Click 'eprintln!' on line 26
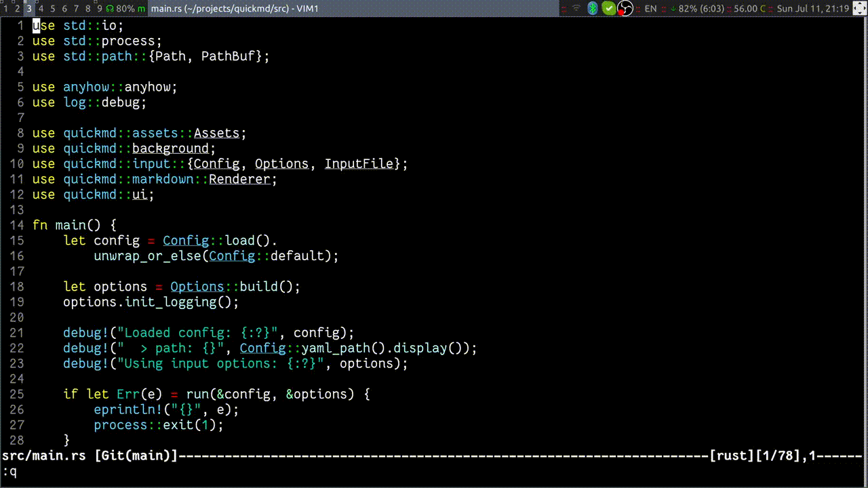Screen dimensions: 868x488 click(128, 410)
